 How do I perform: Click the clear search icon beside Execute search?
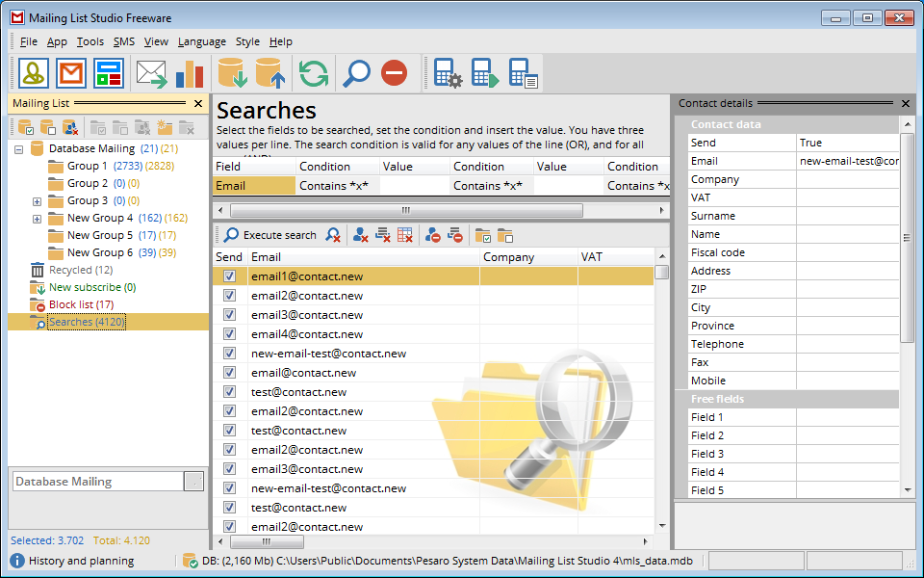point(333,235)
